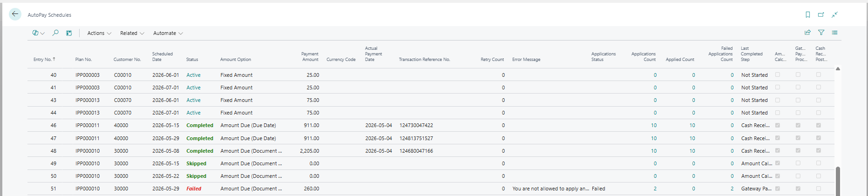Viewport: 868px width, 196px height.
Task: Collapse the page with the arrows icon
Action: pos(834,15)
